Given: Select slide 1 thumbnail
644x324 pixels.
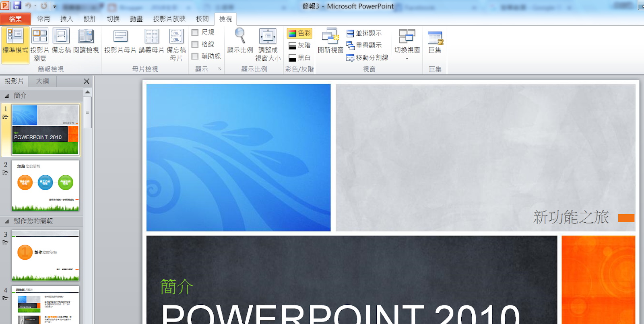Looking at the screenshot, I should pyautogui.click(x=45, y=130).
